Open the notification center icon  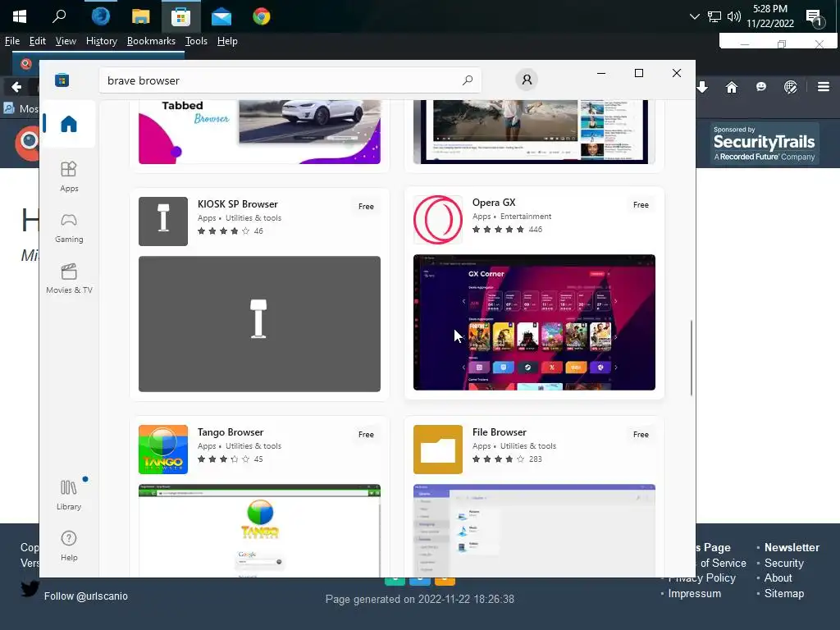coord(815,18)
